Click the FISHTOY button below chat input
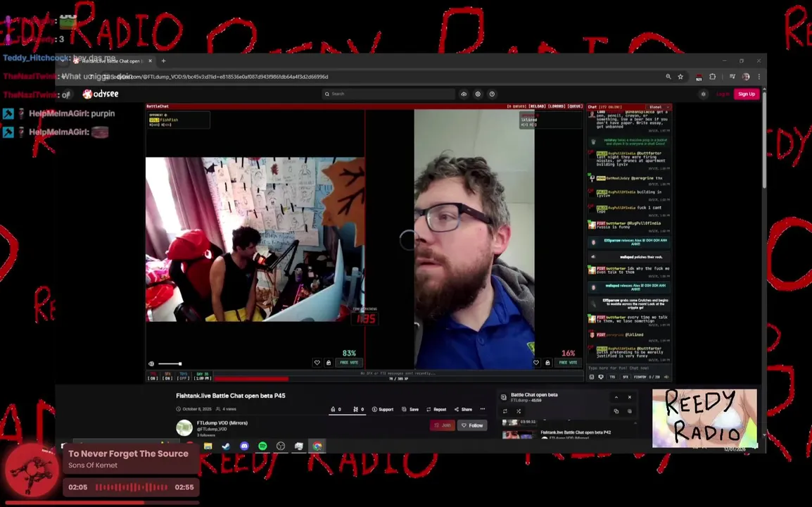The width and height of the screenshot is (812, 507). click(x=640, y=377)
